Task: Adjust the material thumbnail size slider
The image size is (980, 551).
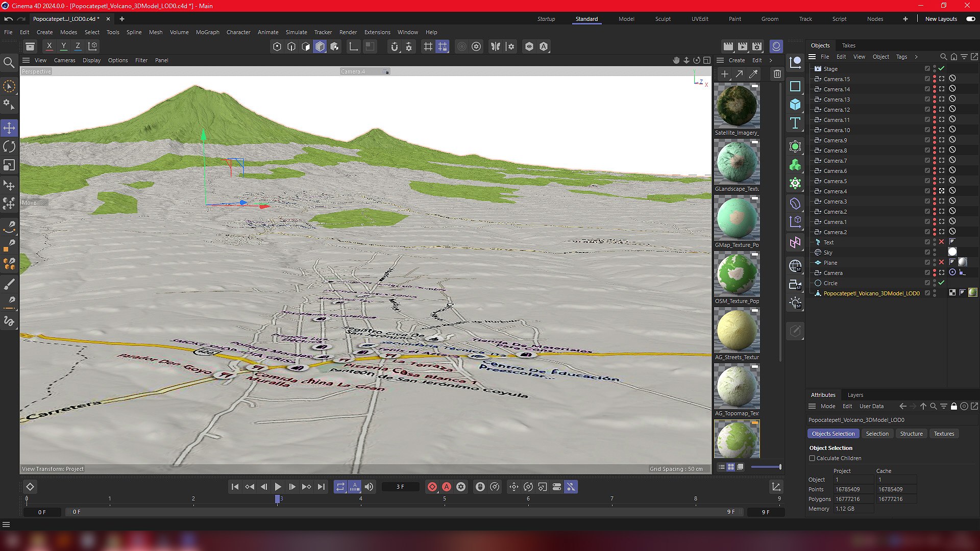Action: [766, 467]
